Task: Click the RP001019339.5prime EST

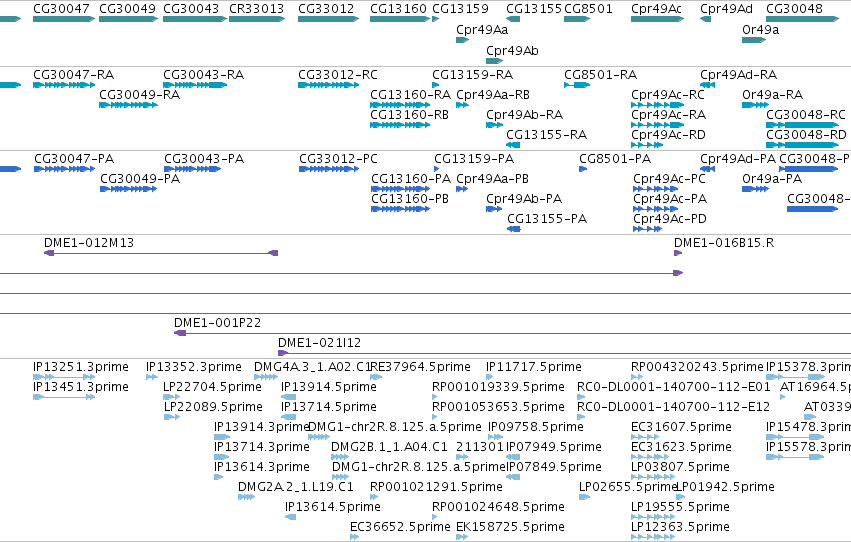Action: click(435, 397)
